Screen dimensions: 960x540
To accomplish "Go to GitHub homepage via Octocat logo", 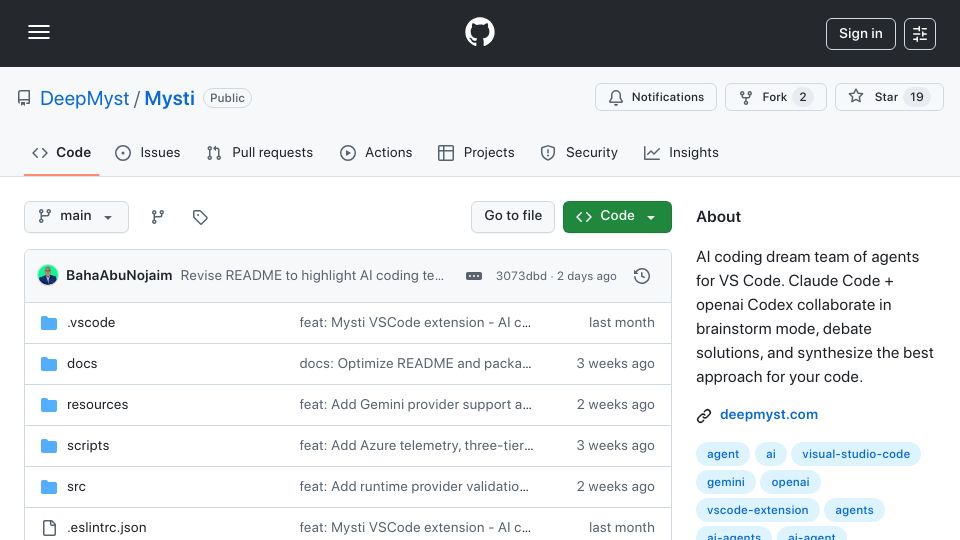I will coord(479,32).
